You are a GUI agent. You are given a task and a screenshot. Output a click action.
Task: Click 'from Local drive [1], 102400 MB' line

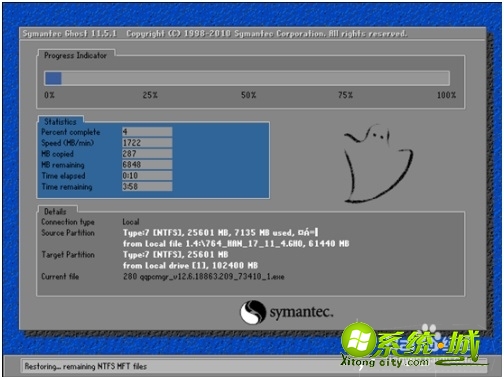tap(190, 266)
